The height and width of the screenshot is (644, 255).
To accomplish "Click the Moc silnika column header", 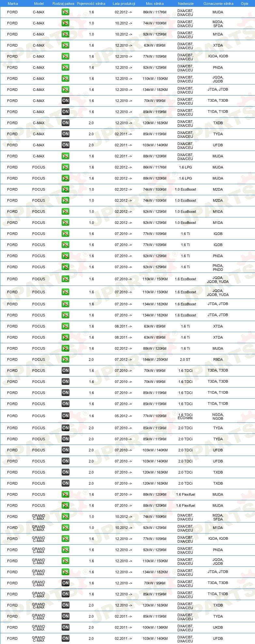I will tap(155, 4).
